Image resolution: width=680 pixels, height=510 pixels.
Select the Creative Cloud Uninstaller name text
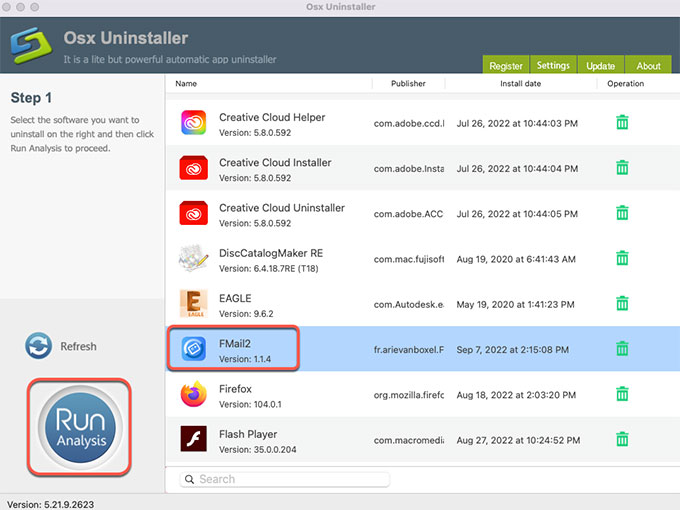pos(282,208)
